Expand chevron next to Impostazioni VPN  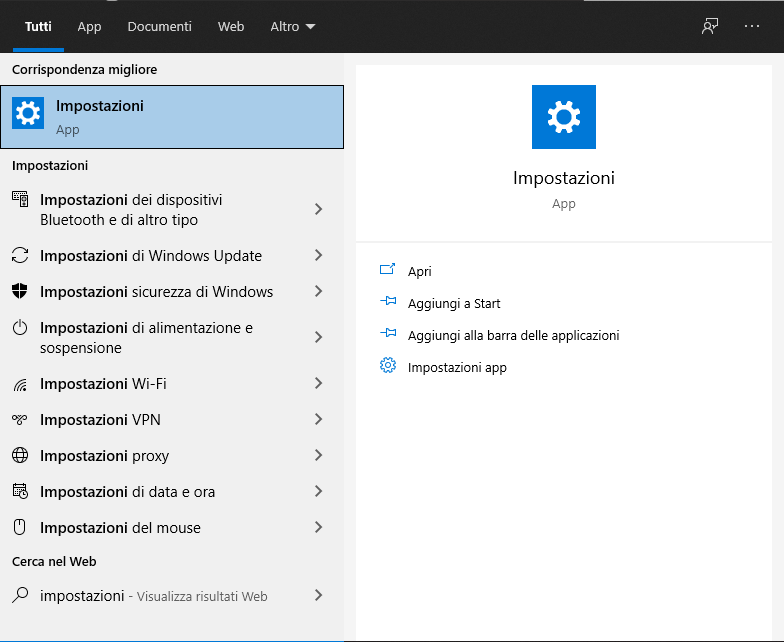click(318, 420)
